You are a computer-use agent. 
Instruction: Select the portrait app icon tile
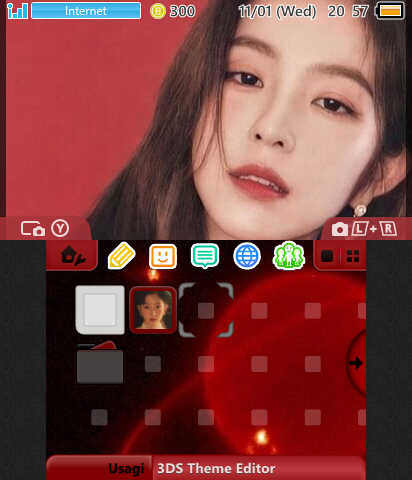[x=153, y=310]
